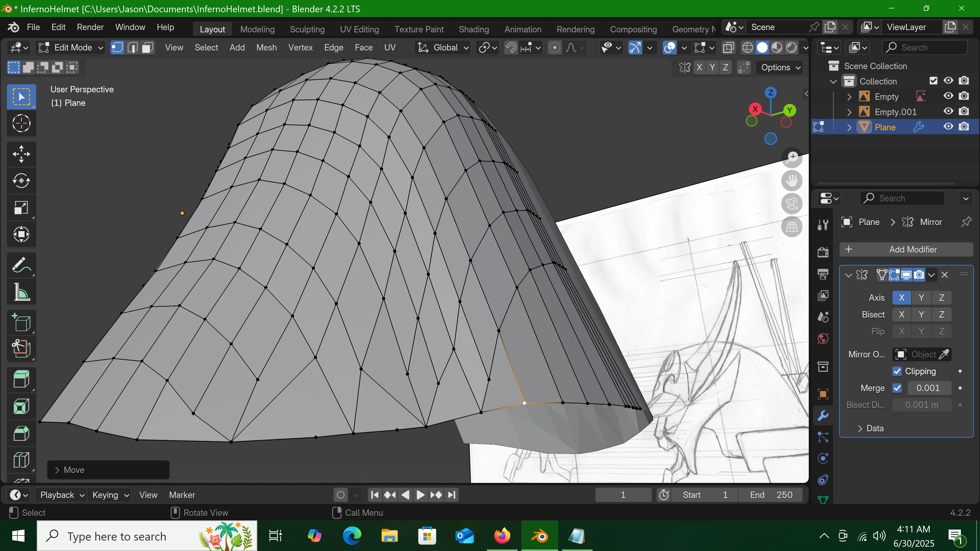Choose the Transform tool
Image resolution: width=980 pixels, height=551 pixels.
21,234
